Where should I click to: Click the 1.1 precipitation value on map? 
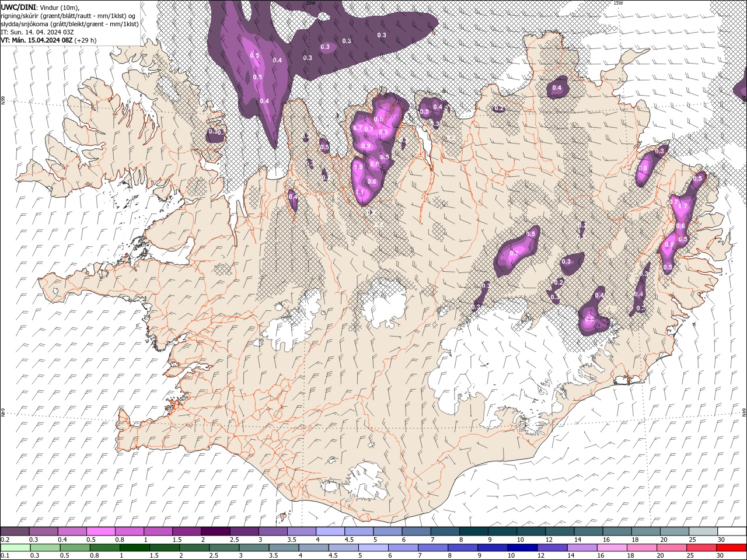359,192
